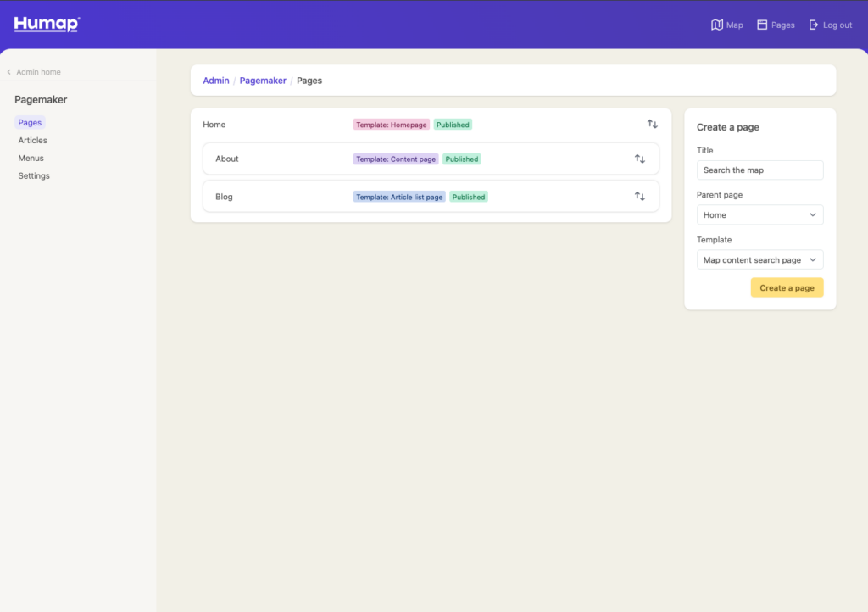Go to Articles in the sidebar
Screen dimensions: 868x612
click(33, 141)
